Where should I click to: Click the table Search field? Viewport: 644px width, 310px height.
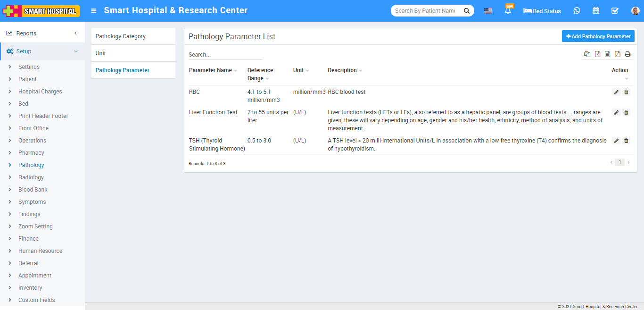(225, 55)
